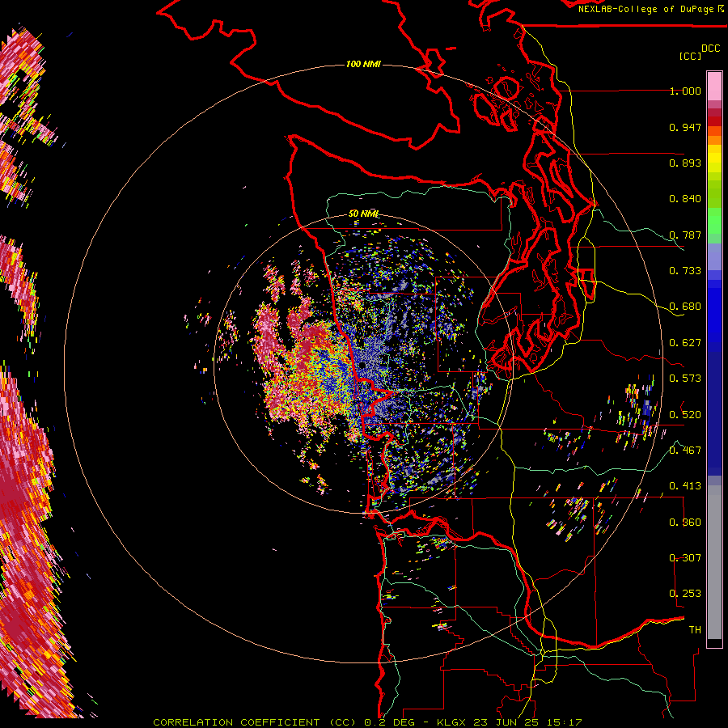The height and width of the screenshot is (728, 728).
Task: Click the 0.787 color scale value
Action: point(685,235)
